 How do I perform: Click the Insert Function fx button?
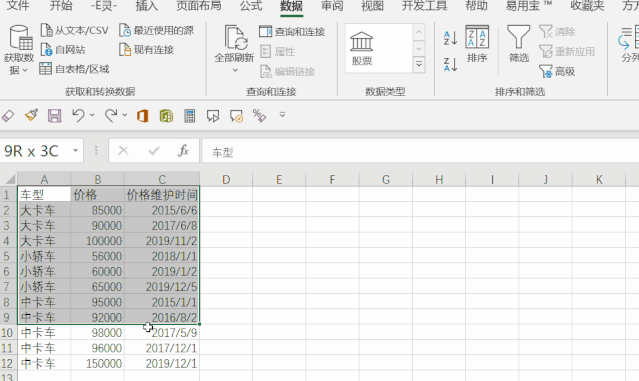coord(183,151)
